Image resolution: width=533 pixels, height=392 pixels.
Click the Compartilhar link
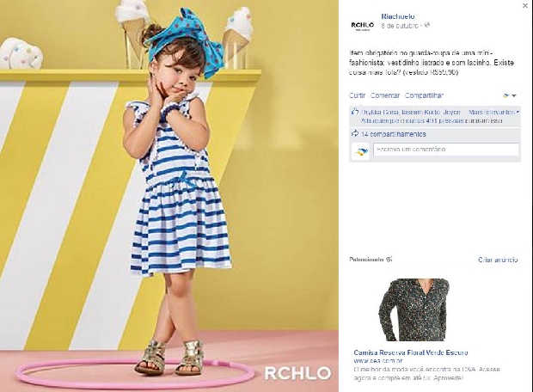424,95
